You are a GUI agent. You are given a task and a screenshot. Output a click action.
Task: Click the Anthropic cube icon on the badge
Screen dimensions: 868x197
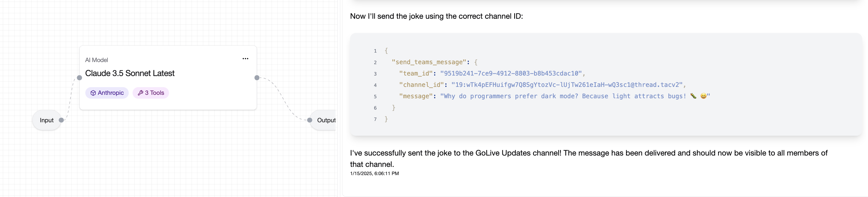click(93, 93)
